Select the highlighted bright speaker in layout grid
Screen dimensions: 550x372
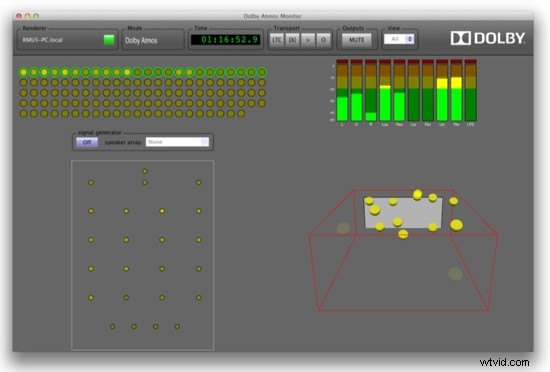[162, 211]
